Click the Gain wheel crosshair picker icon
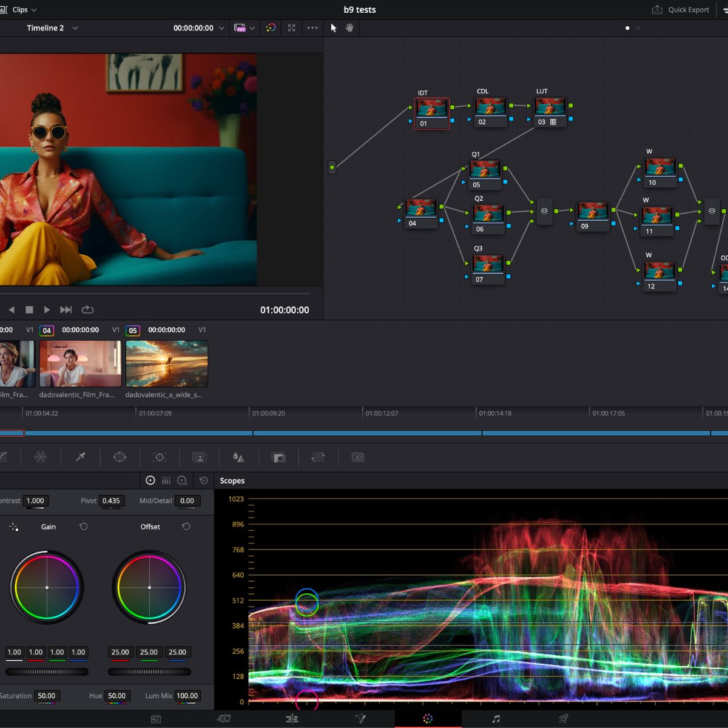 [x=13, y=527]
